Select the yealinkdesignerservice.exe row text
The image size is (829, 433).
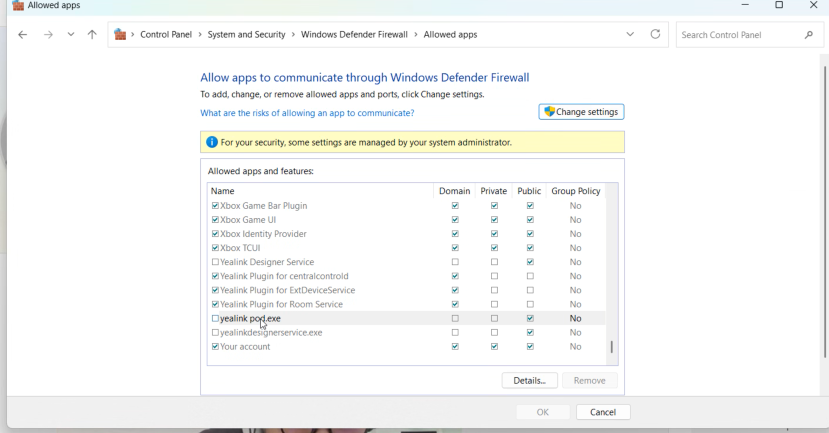point(271,333)
